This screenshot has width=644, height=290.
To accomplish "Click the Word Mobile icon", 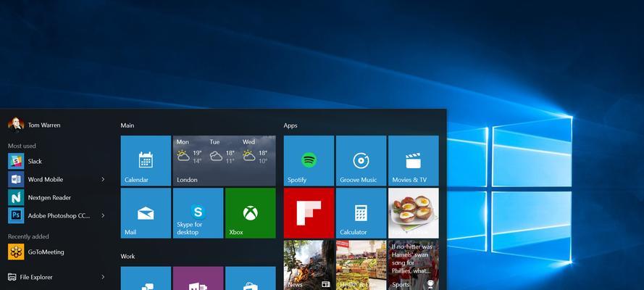I will pyautogui.click(x=16, y=179).
